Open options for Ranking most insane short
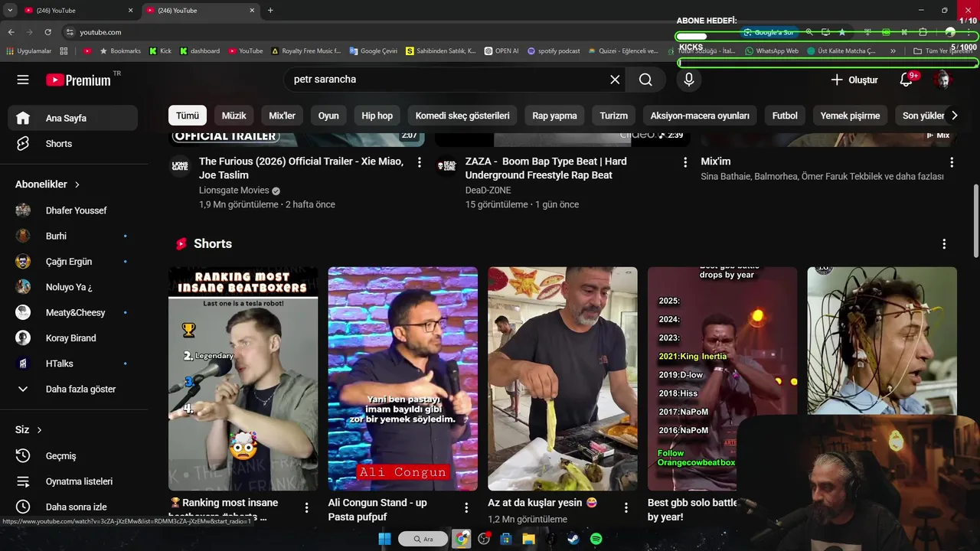 [307, 507]
